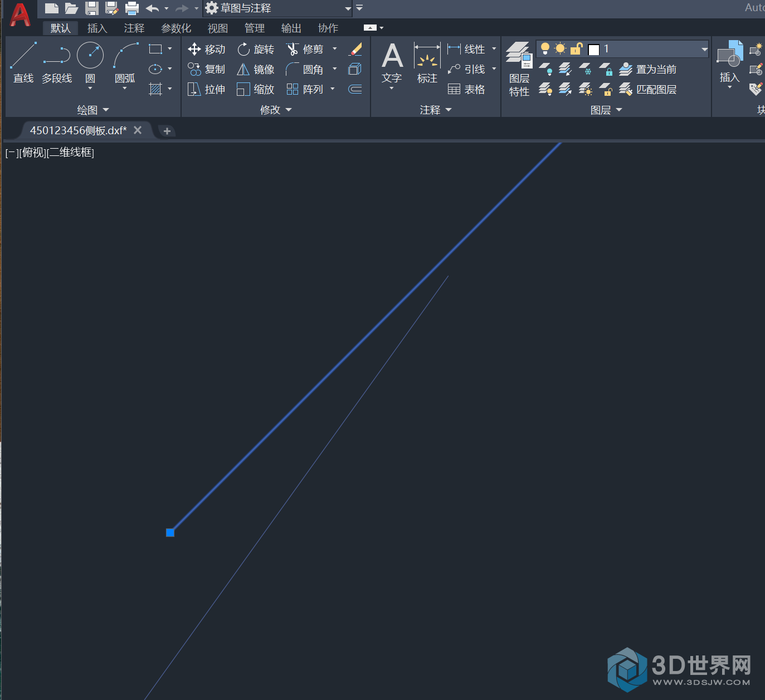Click the [俯视] view control label
765x700 pixels.
pyautogui.click(x=33, y=153)
